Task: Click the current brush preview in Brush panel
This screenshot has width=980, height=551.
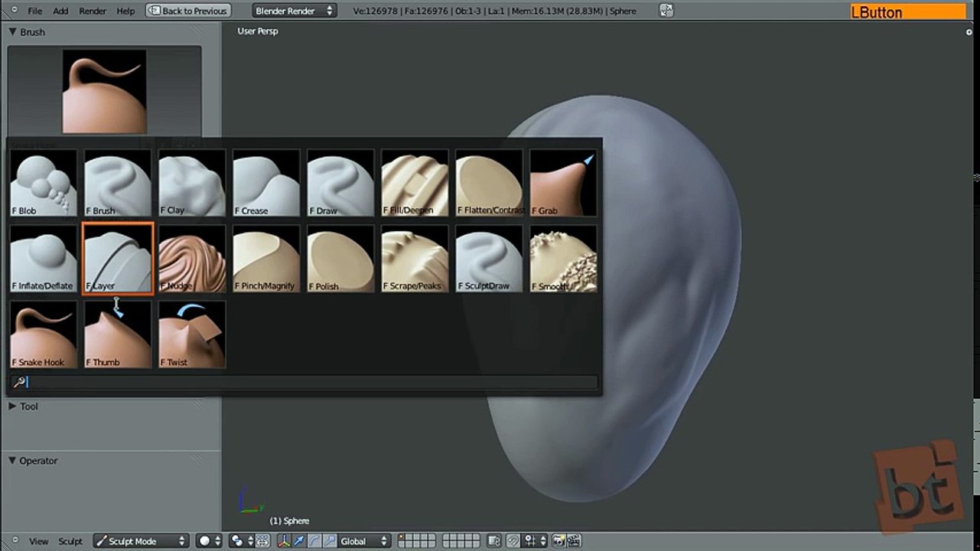Action: [105, 92]
